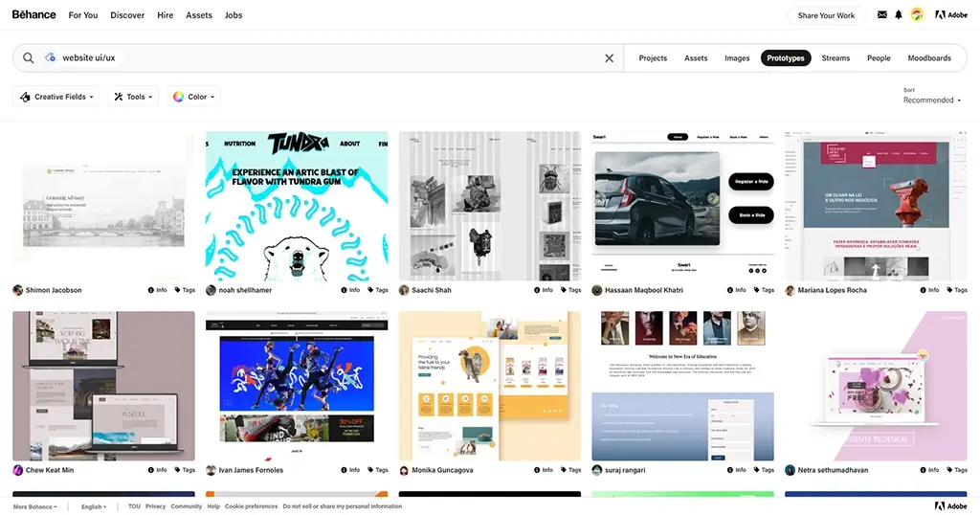Click Adobe logo in the footer
This screenshot has height=515, width=980.
[x=951, y=506]
